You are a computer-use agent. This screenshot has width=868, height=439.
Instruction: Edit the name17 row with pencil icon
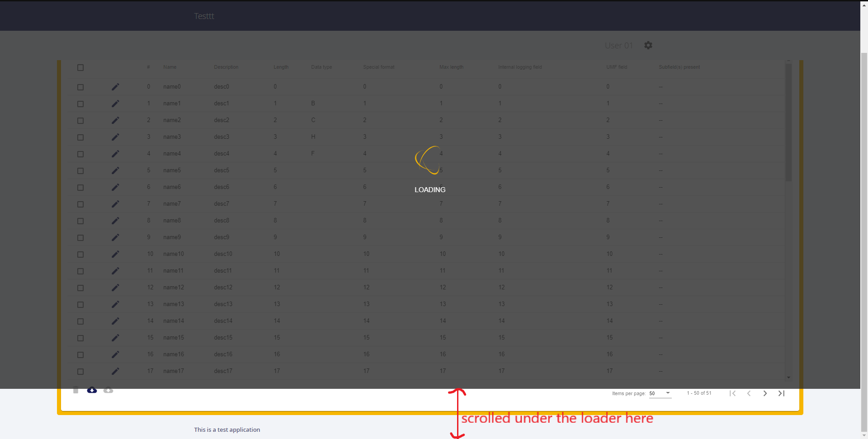pos(115,371)
